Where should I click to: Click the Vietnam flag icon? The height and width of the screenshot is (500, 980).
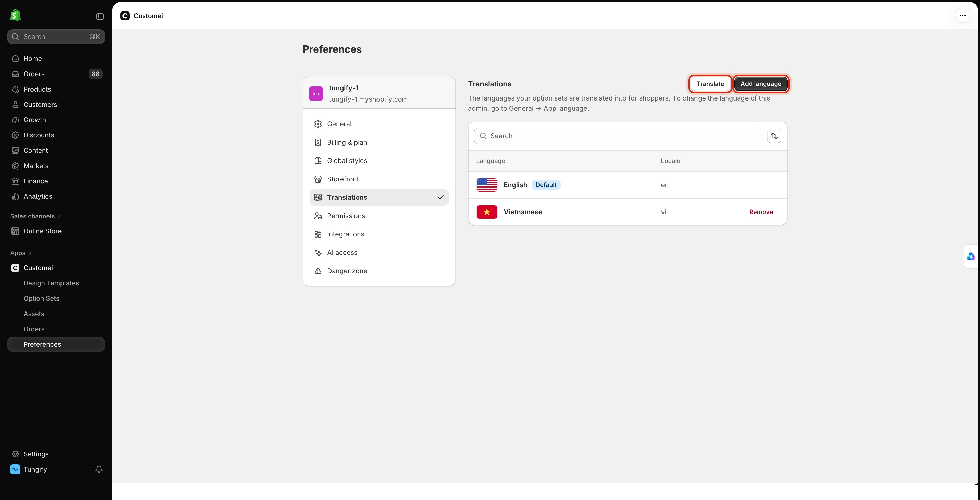click(x=487, y=212)
